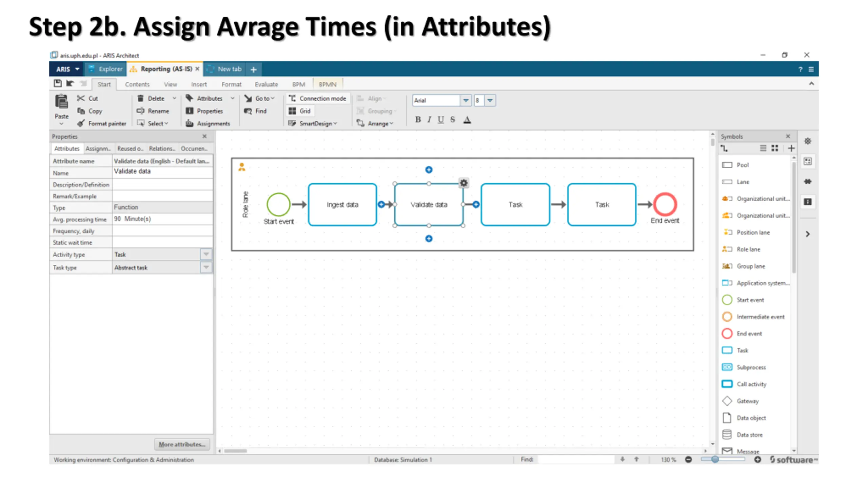Switch to the BPMN ribbon tab
This screenshot has height=488, width=868.
[x=327, y=84]
